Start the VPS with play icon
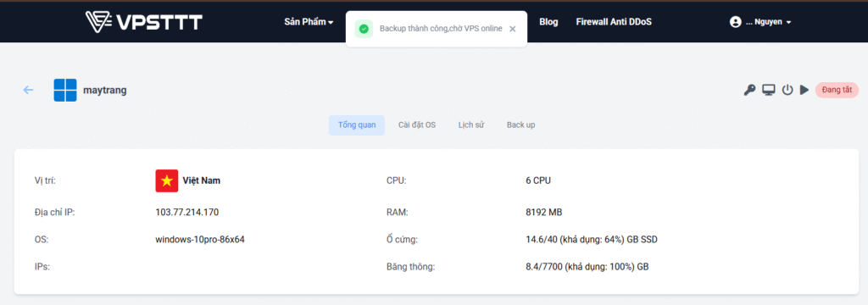 (804, 90)
